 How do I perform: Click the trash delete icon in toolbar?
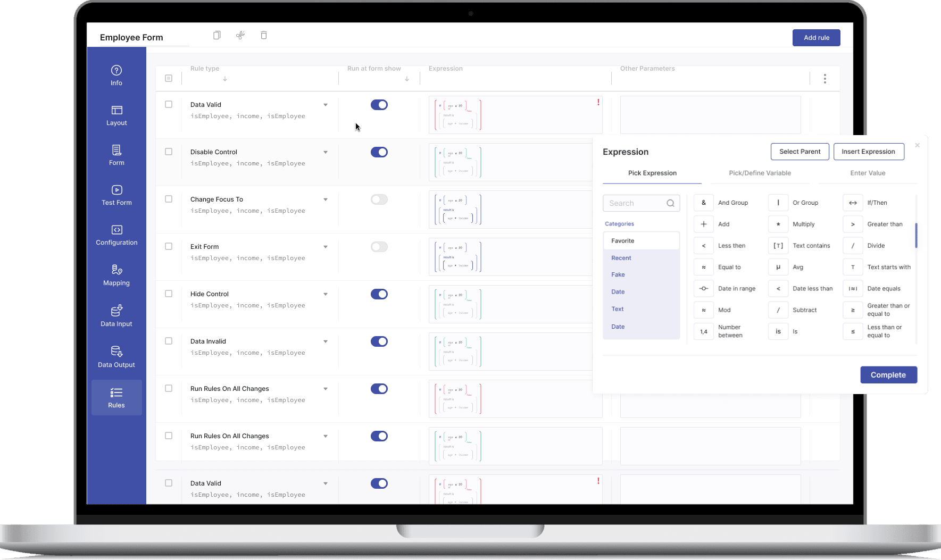click(264, 35)
